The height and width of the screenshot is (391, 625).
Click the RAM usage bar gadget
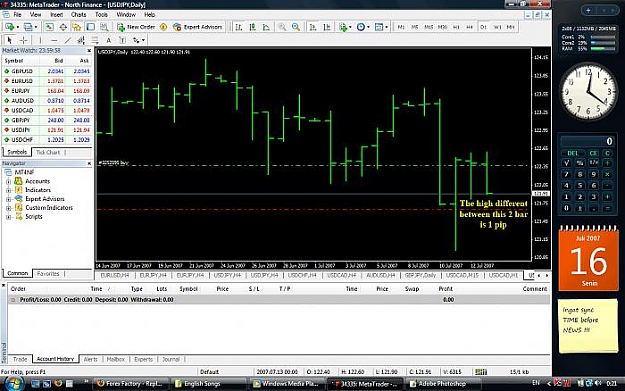(602, 49)
